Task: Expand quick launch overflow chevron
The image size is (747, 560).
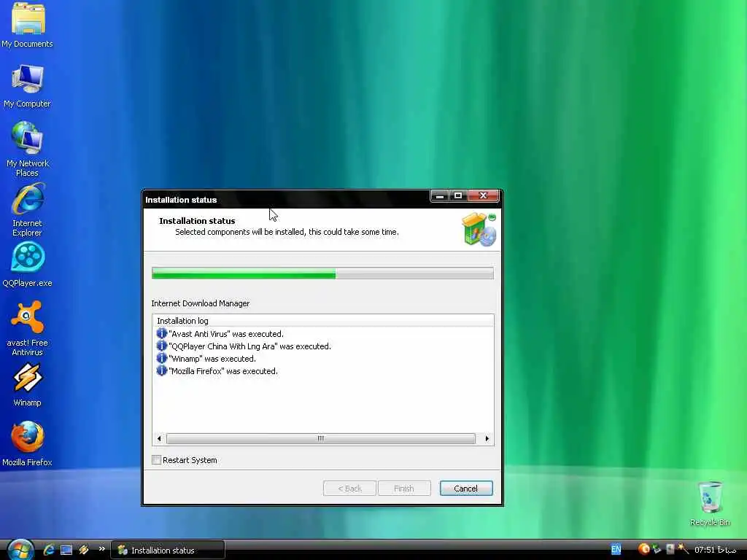Action: (101, 549)
